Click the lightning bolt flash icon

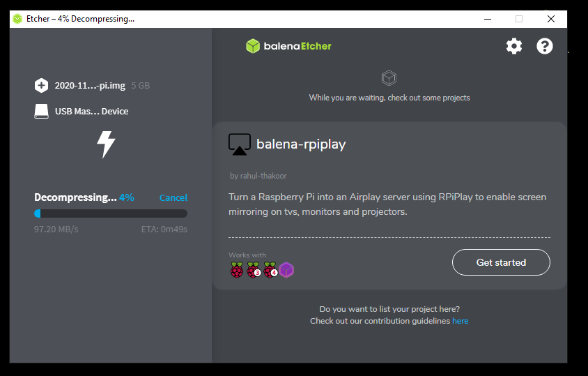pyautogui.click(x=106, y=144)
